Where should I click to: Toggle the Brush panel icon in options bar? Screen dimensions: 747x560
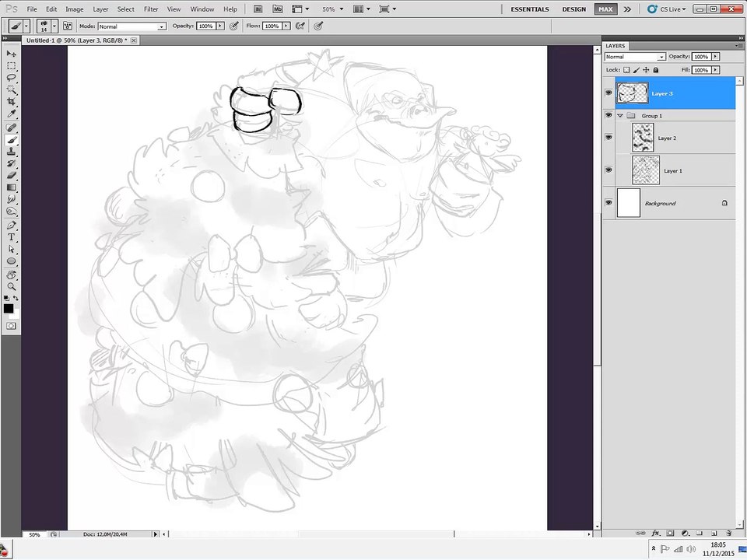pos(68,26)
